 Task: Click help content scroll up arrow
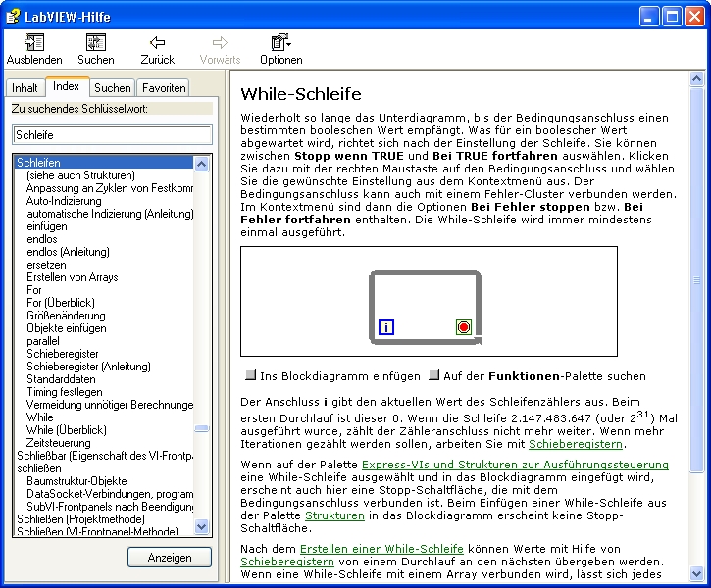coord(696,79)
